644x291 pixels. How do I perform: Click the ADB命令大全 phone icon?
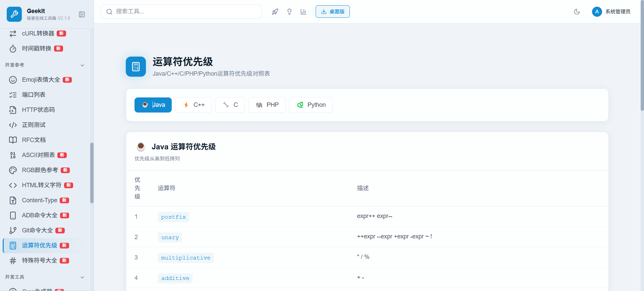[13, 215]
